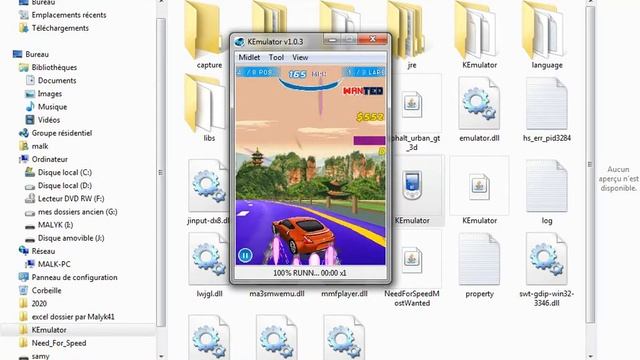
Task: Open the samy folder in sidebar
Action: point(40,356)
